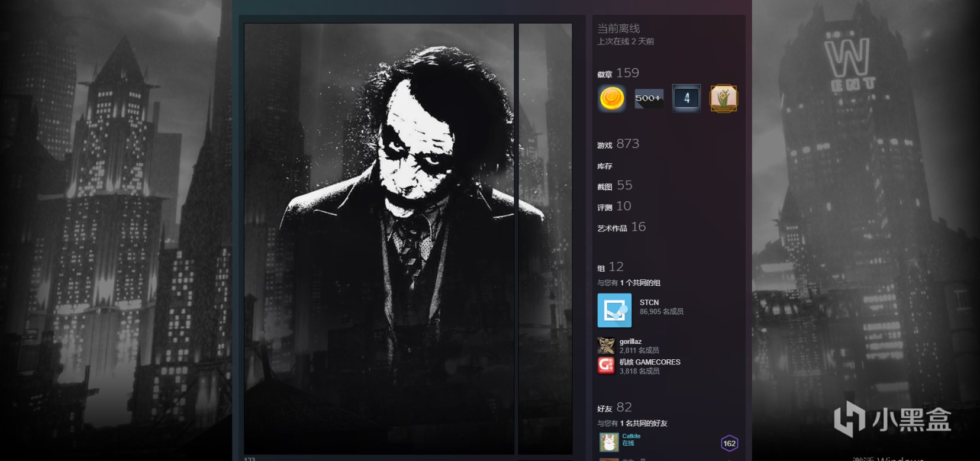
Task: Click the 1 名共同的好友 mutual friends link
Action: click(x=644, y=423)
